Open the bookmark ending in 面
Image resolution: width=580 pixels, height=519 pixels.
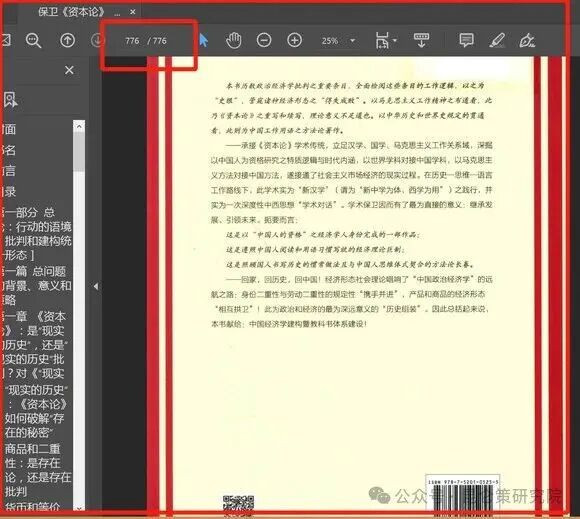[9, 129]
